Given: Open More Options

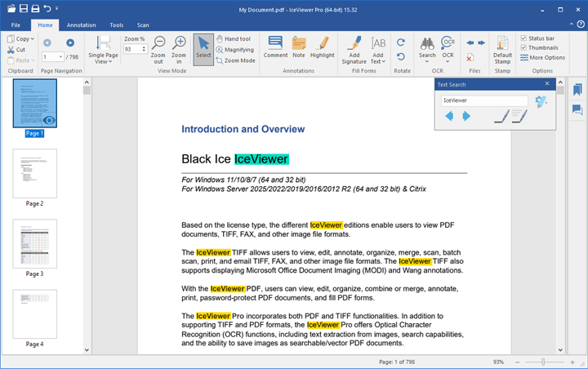Looking at the screenshot, I should (x=542, y=58).
